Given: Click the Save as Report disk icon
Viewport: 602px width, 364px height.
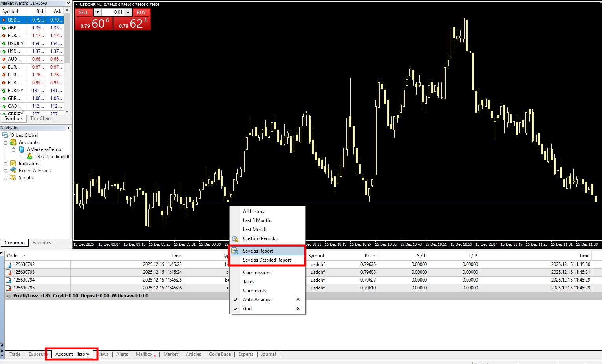Looking at the screenshot, I should (235, 251).
